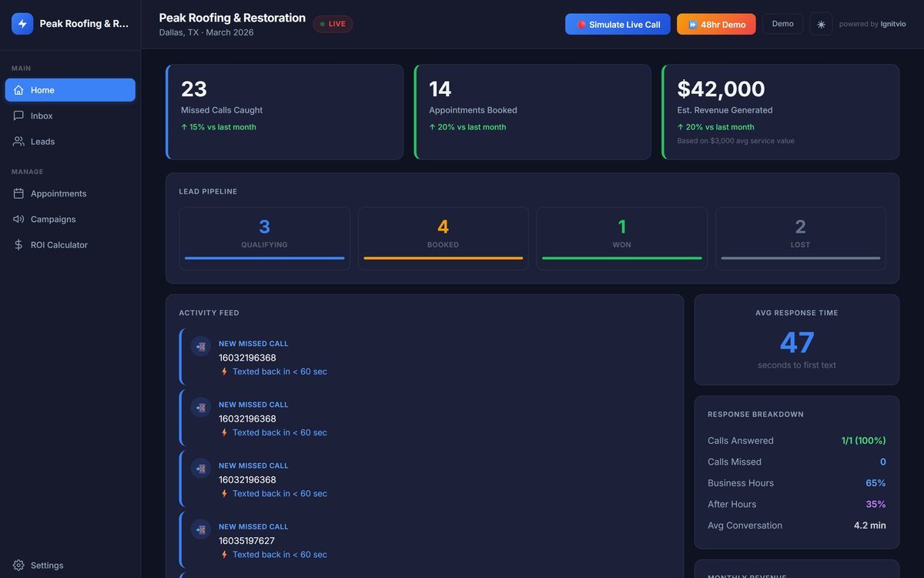Click Avg Conversation 4.2 min value
The height and width of the screenshot is (578, 924).
point(870,526)
